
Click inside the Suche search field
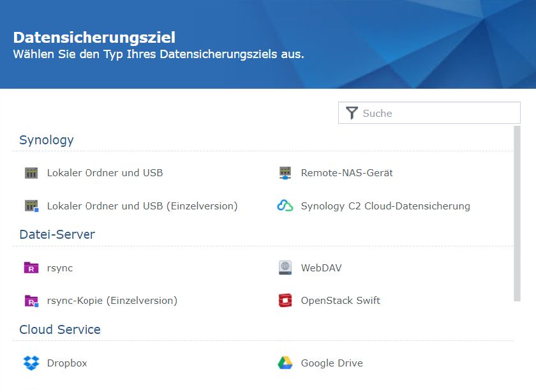[x=428, y=112]
